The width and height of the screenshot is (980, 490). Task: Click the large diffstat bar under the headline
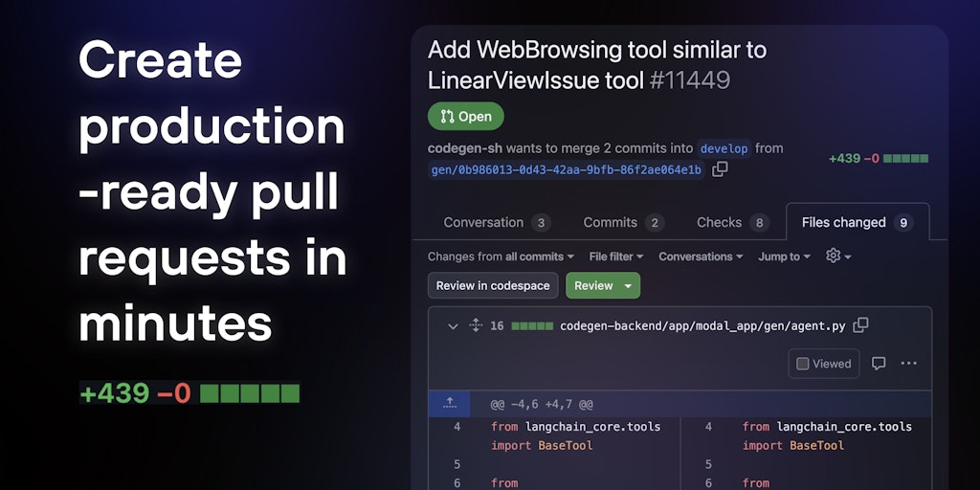(x=250, y=393)
